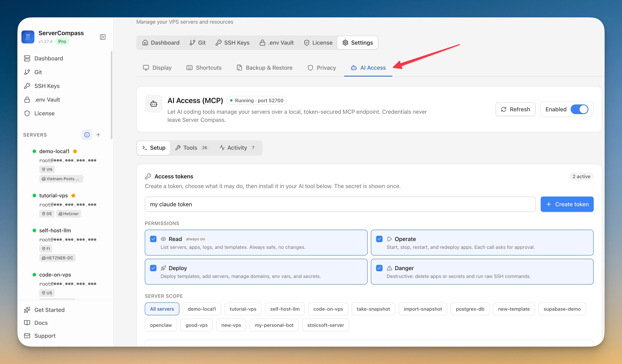Collapse the sidebar using the panel icon

click(103, 37)
